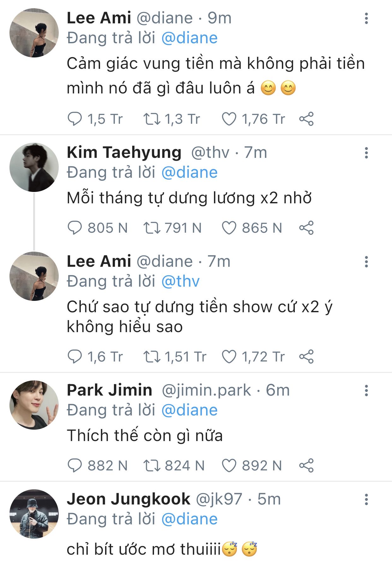The height and width of the screenshot is (567, 392).
Task: Reply to Lee Ami's 9m tweet
Action: pyautogui.click(x=75, y=119)
